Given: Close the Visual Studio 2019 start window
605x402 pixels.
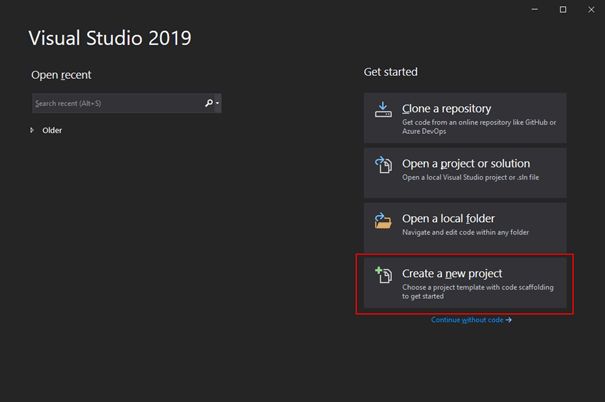Looking at the screenshot, I should click(591, 9).
